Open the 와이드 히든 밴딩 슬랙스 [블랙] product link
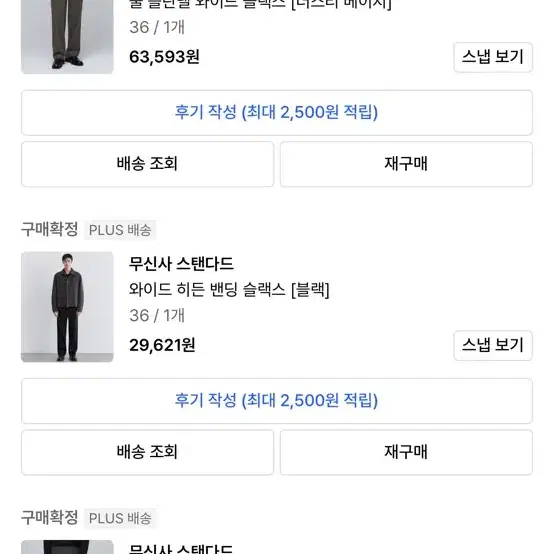This screenshot has height=554, width=554. click(x=229, y=290)
